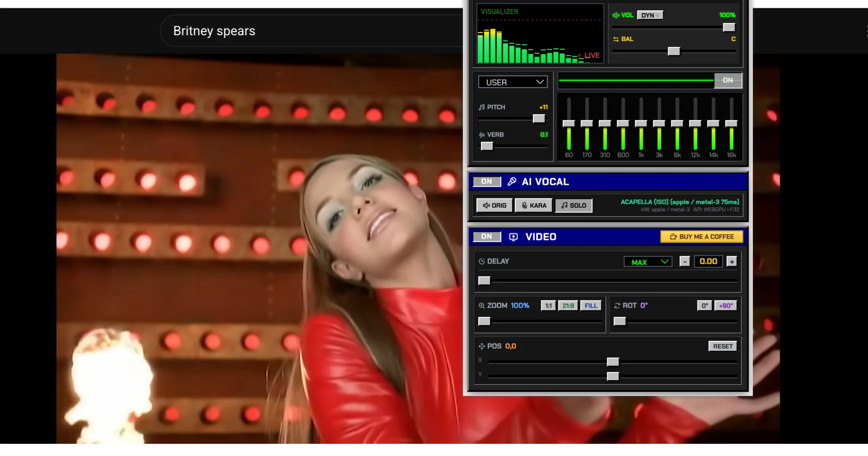Image resolution: width=868 pixels, height=456 pixels.
Task: Click the 1k EQ band slider
Action: [641, 124]
